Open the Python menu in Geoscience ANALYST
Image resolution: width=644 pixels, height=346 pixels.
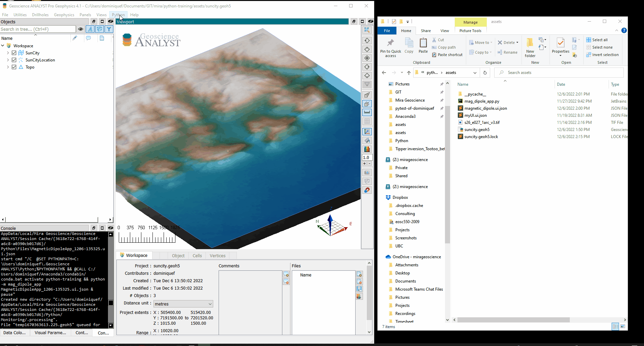pyautogui.click(x=118, y=15)
